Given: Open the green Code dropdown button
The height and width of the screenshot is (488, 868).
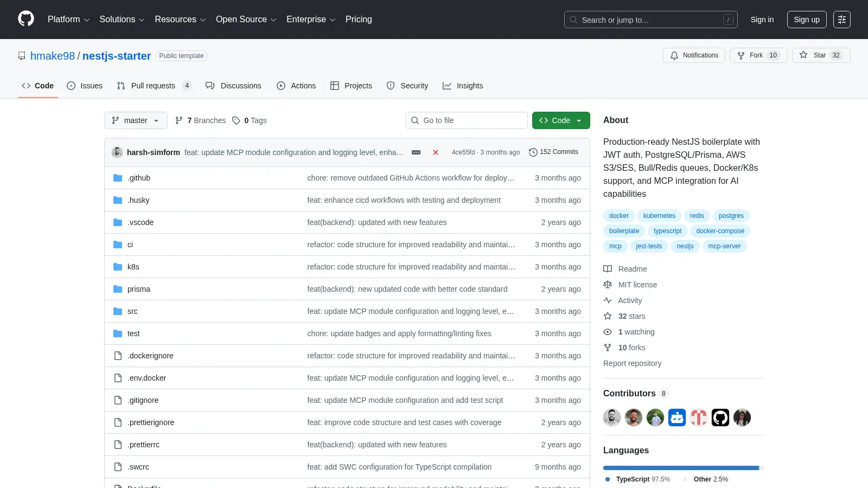Looking at the screenshot, I should click(x=561, y=120).
